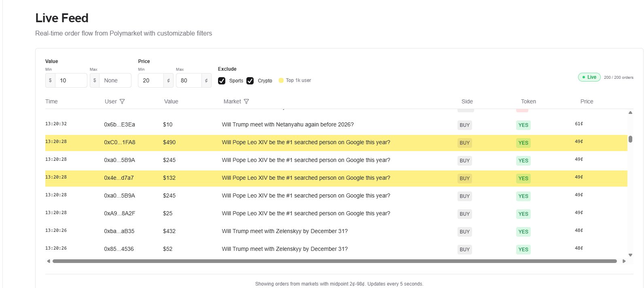Image resolution: width=644 pixels, height=288 pixels.
Task: Click the vertical scrollbar up arrow
Action: pos(630,113)
